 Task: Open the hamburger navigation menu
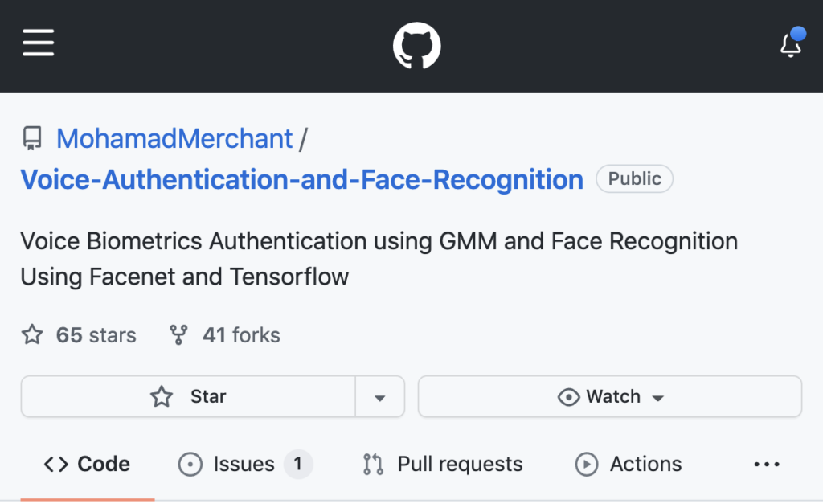pos(38,44)
